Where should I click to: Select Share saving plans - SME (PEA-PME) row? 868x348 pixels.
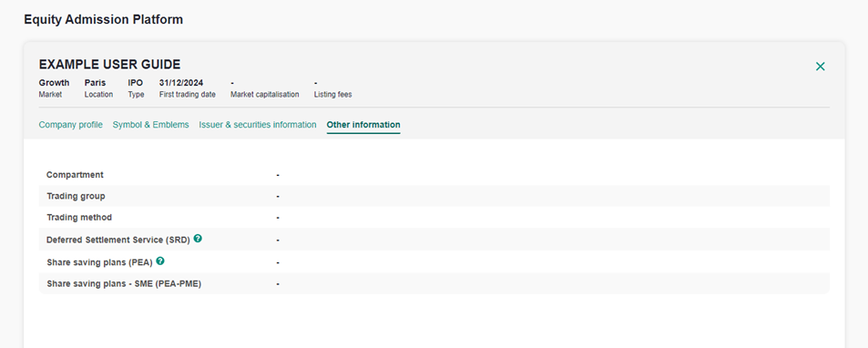434,284
